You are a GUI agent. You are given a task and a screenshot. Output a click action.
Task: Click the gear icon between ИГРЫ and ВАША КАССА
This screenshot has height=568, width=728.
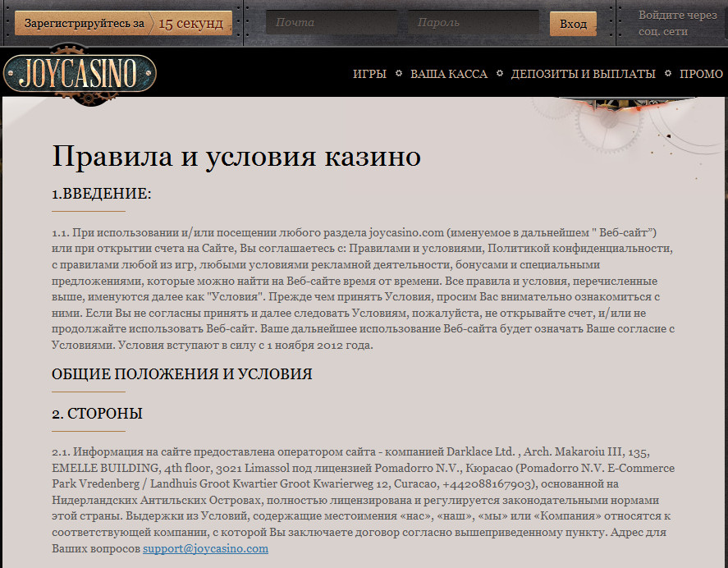pos(400,73)
